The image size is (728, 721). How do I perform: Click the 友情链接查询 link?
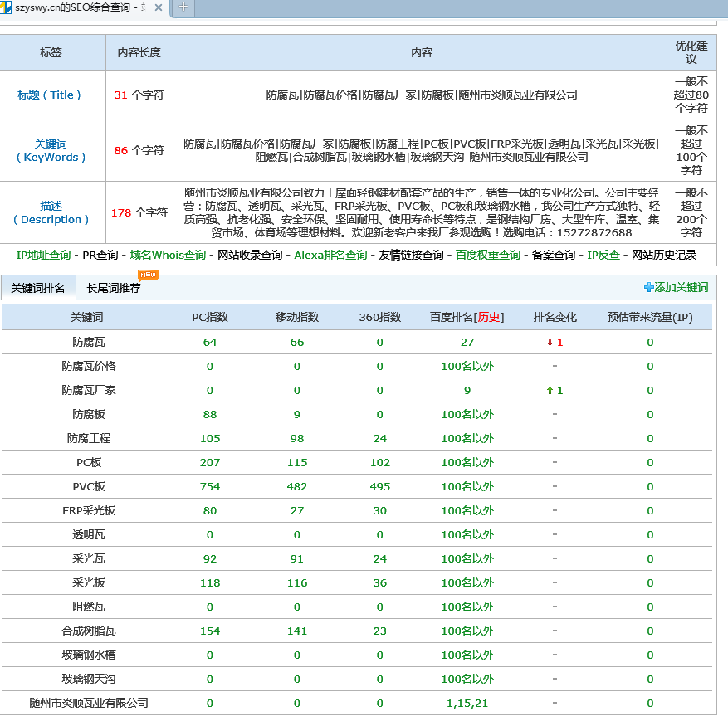[x=411, y=255]
